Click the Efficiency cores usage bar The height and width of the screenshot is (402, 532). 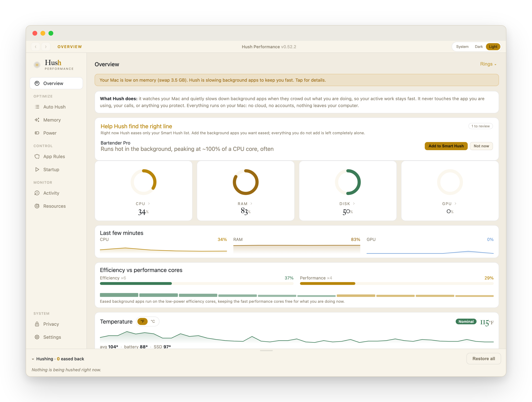tap(196, 283)
